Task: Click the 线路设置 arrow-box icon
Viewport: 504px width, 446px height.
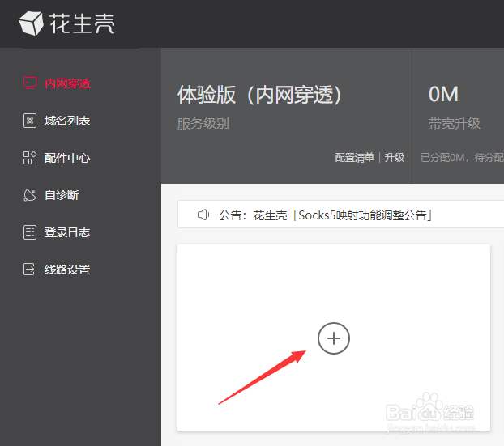Action: coord(30,270)
